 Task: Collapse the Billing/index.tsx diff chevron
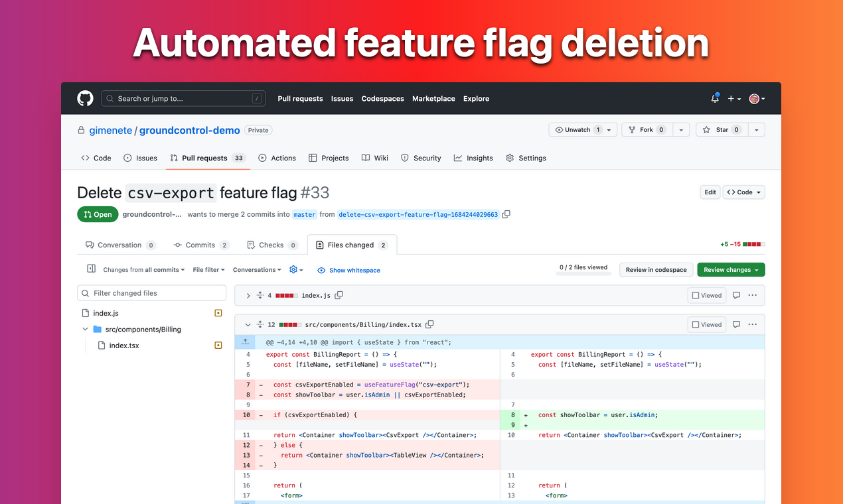[248, 325]
